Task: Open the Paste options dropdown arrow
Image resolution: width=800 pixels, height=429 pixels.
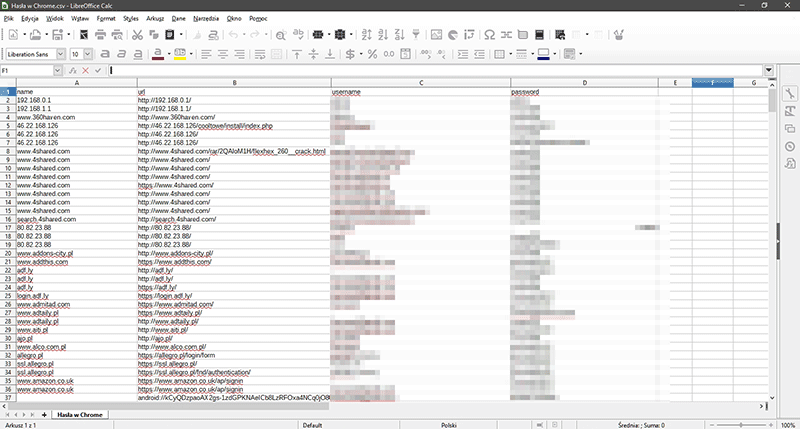Action: click(x=181, y=35)
